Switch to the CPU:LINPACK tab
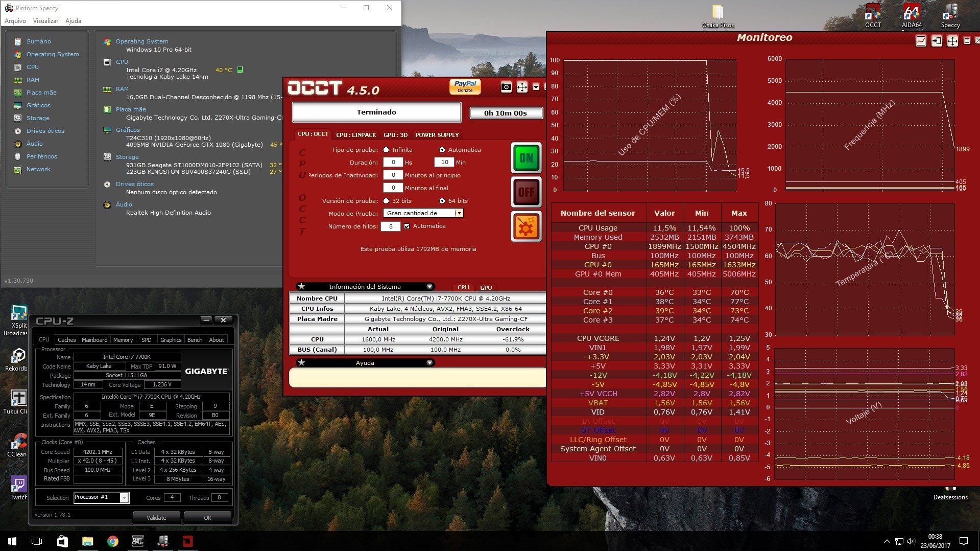The image size is (980, 551). (356, 135)
